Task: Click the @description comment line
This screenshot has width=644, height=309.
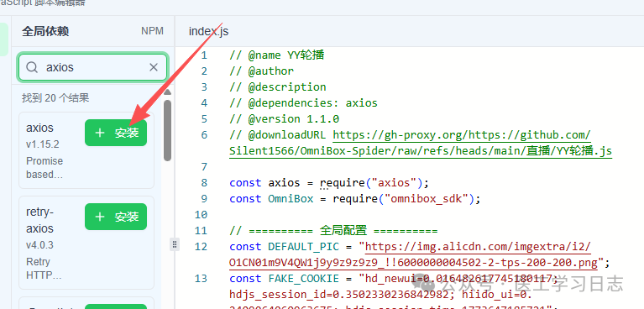Action: pos(278,87)
